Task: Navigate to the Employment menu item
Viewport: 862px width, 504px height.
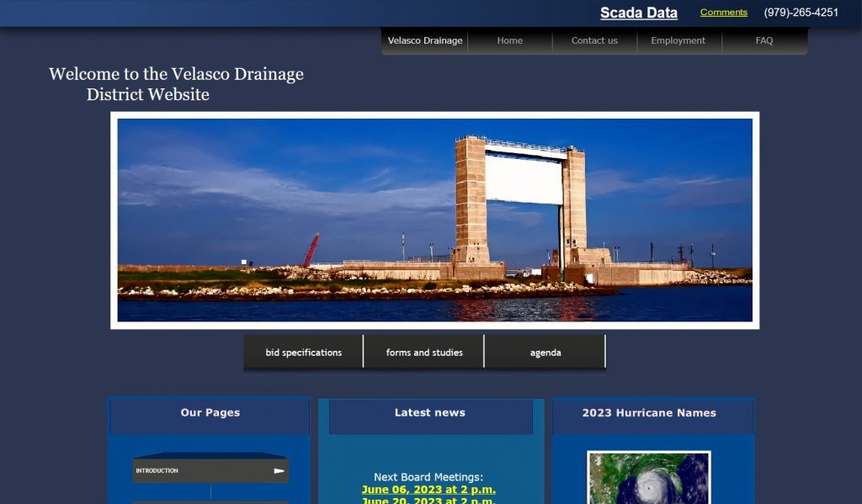Action: coord(678,40)
